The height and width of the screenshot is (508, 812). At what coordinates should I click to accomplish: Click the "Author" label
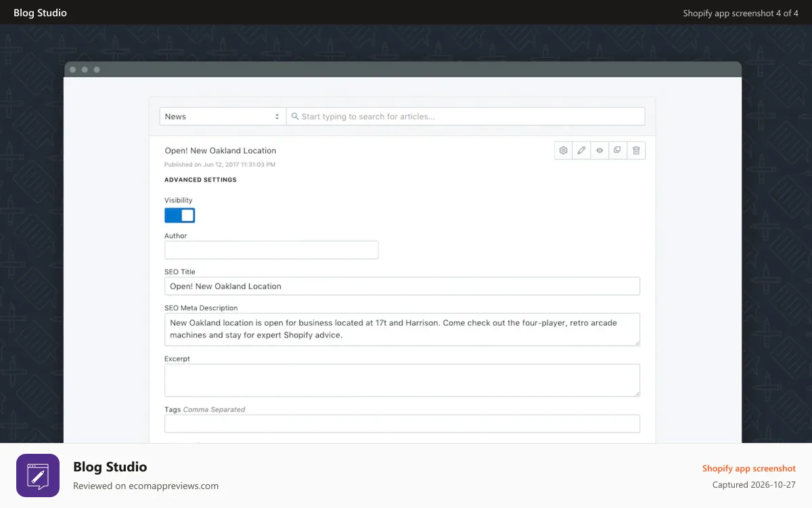tap(176, 236)
